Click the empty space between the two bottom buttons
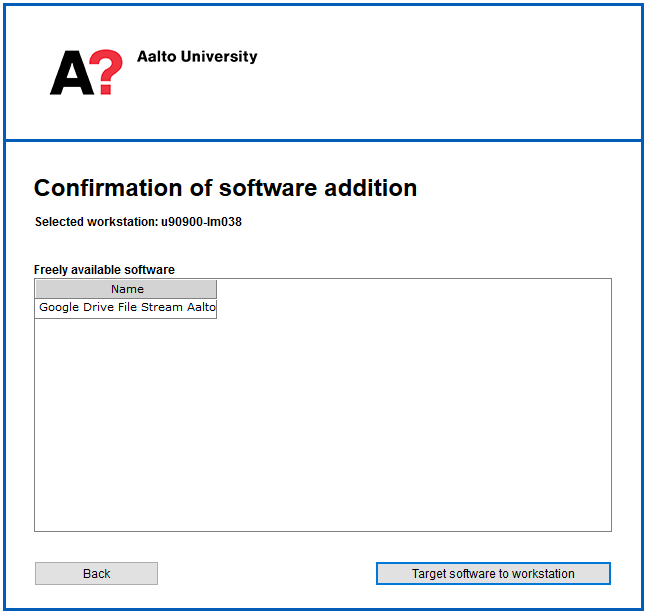Image resolution: width=647 pixels, height=614 pixels. 266,574
